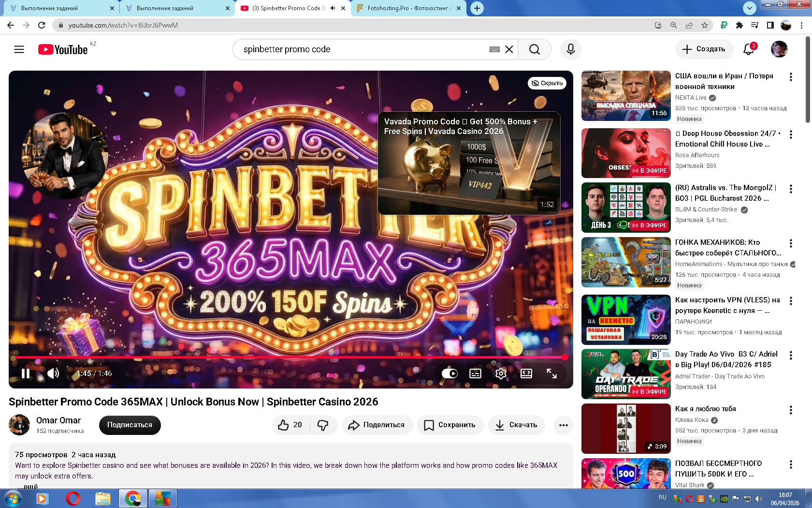Screen dimensions: 812x508
Task: Like the Spinbetter video
Action: coord(290,425)
